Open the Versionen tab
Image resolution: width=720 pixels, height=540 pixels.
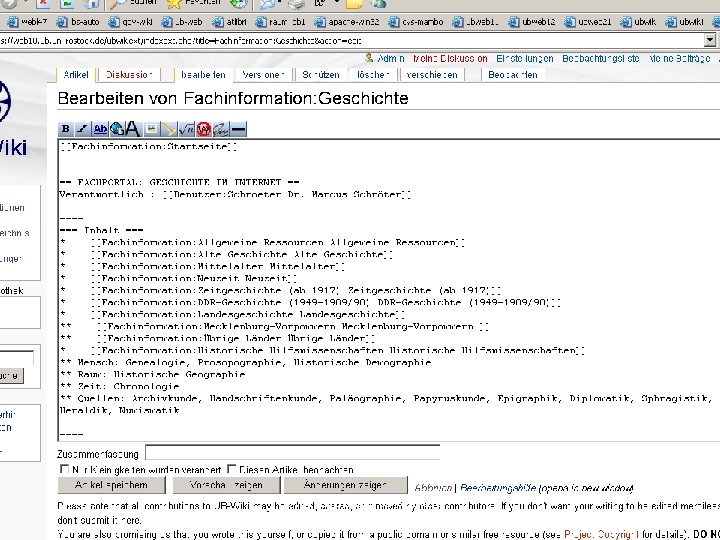click(x=263, y=75)
